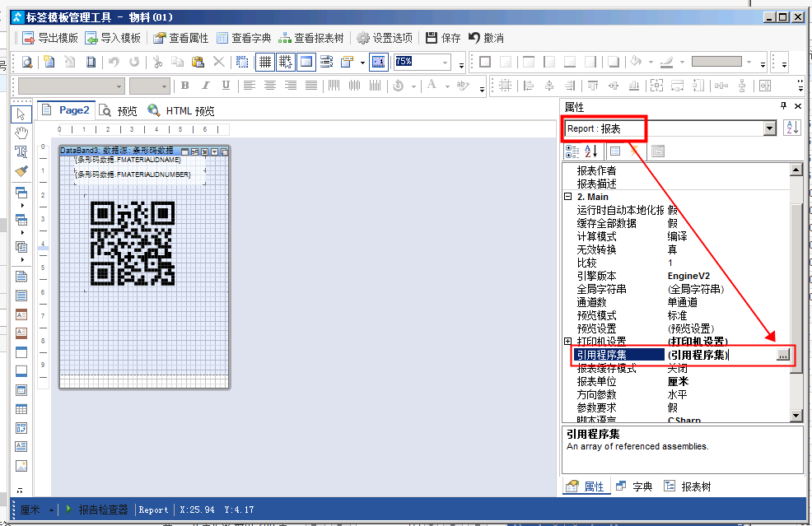812x526 pixels.
Task: Click the 保存 save button
Action: [443, 38]
